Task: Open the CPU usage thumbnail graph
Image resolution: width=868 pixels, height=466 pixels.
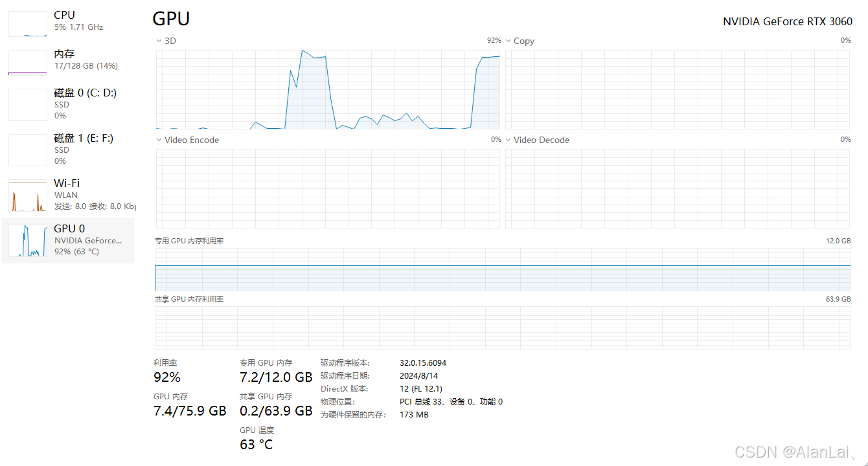Action: click(28, 24)
